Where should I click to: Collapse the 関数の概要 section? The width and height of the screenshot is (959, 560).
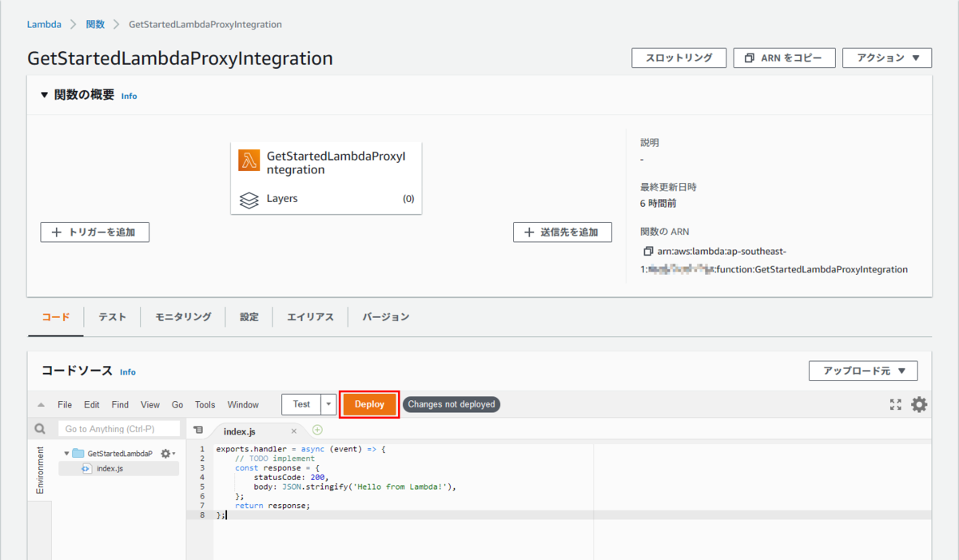(45, 96)
